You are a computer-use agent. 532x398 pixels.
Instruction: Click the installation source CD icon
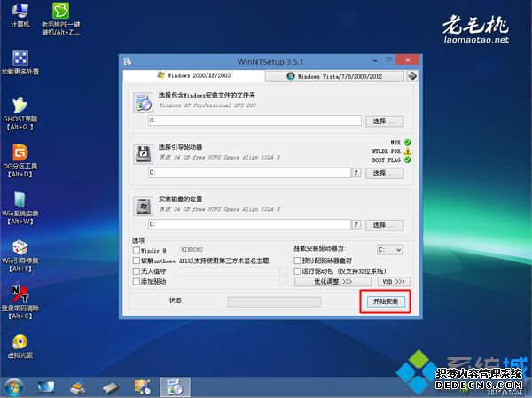pos(143,102)
